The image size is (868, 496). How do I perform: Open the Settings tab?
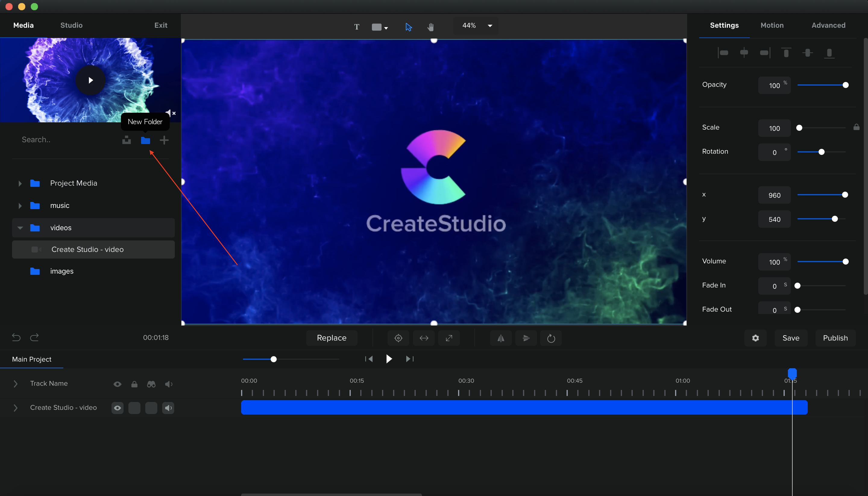click(x=724, y=25)
